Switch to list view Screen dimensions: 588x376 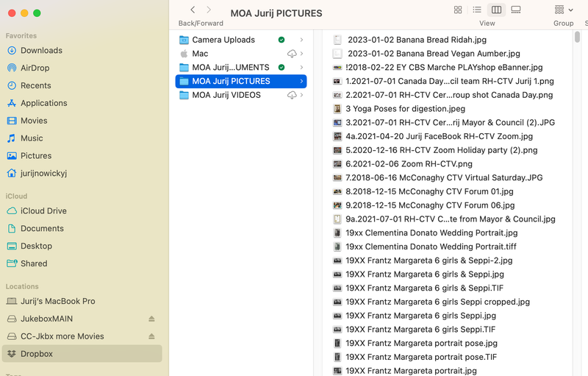477,10
